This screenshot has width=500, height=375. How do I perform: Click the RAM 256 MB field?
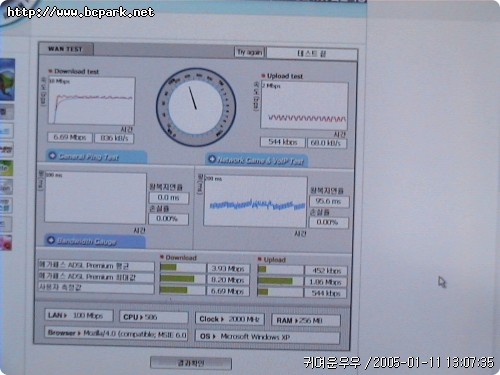click(306, 321)
